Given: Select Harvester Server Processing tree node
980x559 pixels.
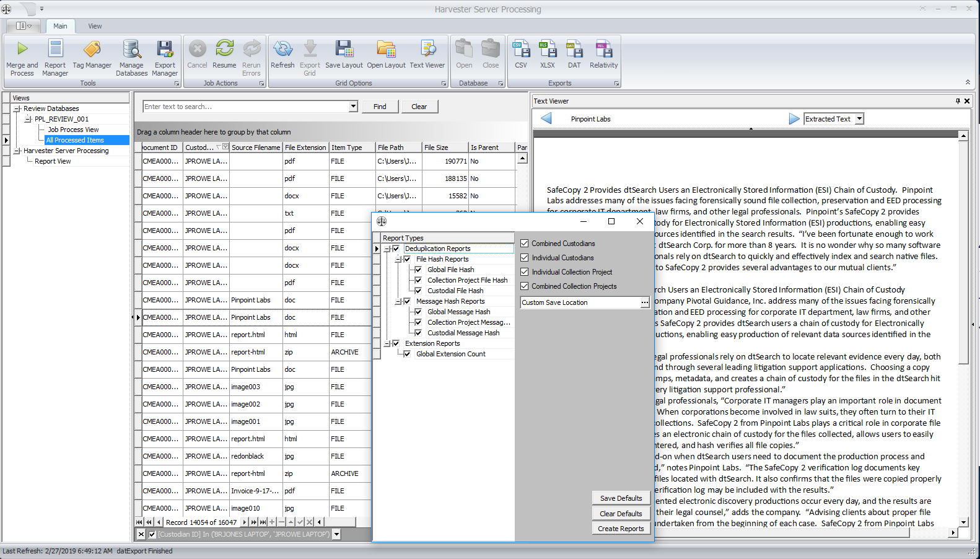Looking at the screenshot, I should [66, 151].
